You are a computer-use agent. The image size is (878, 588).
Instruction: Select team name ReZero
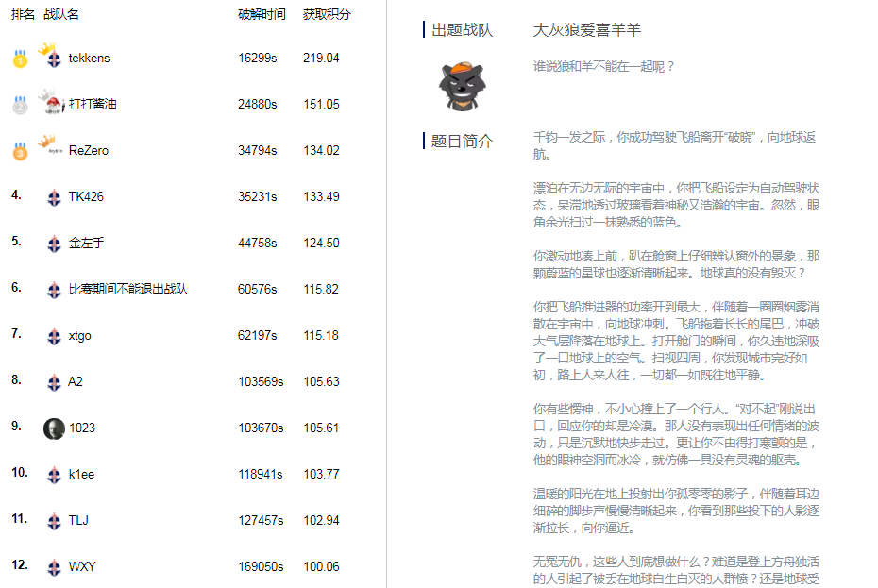(x=89, y=151)
